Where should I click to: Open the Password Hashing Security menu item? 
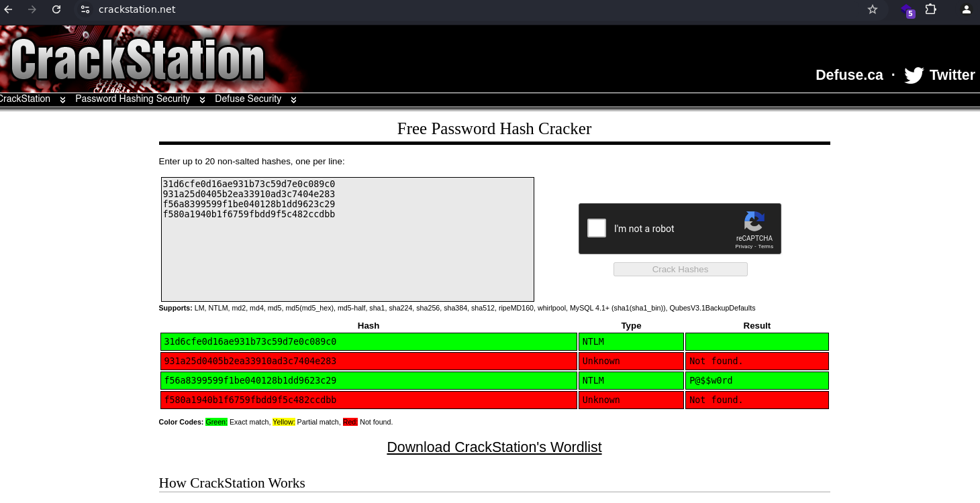pyautogui.click(x=132, y=99)
